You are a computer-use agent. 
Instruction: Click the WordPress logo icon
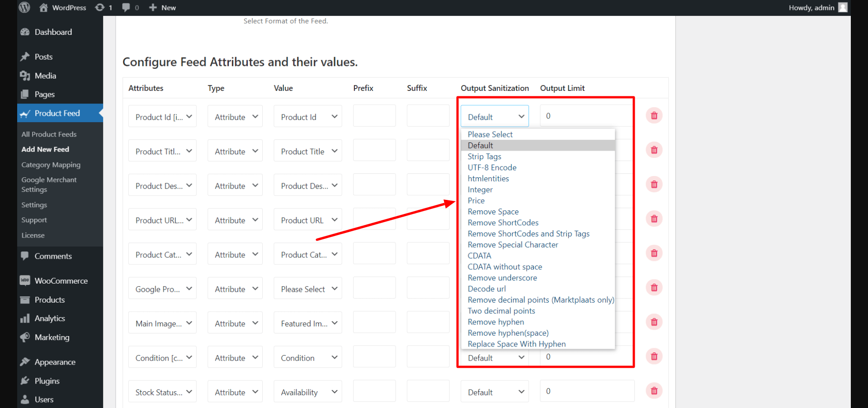24,7
